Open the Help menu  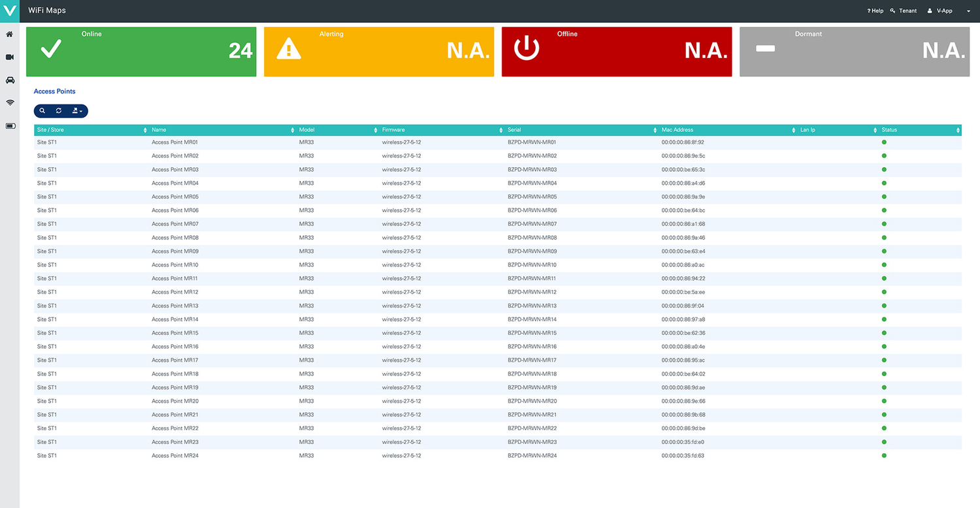point(875,10)
